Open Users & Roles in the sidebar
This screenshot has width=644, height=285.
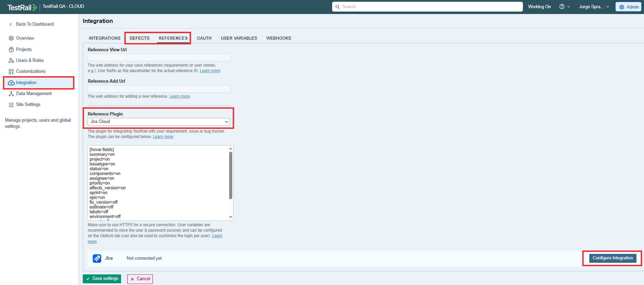(x=30, y=60)
